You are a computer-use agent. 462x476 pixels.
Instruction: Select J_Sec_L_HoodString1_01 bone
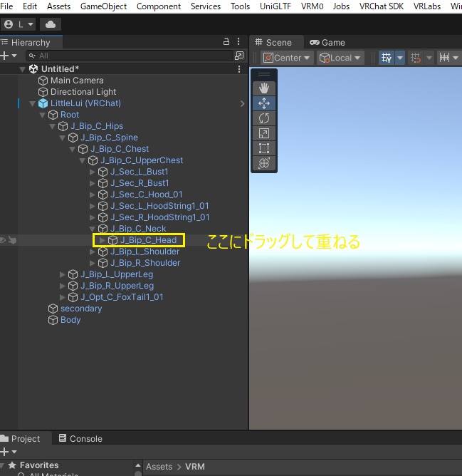click(x=159, y=206)
